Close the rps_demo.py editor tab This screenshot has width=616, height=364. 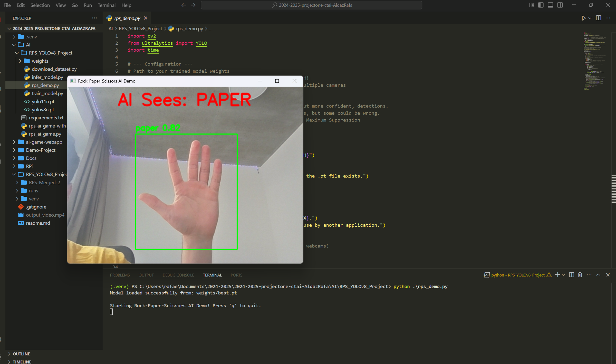[146, 18]
